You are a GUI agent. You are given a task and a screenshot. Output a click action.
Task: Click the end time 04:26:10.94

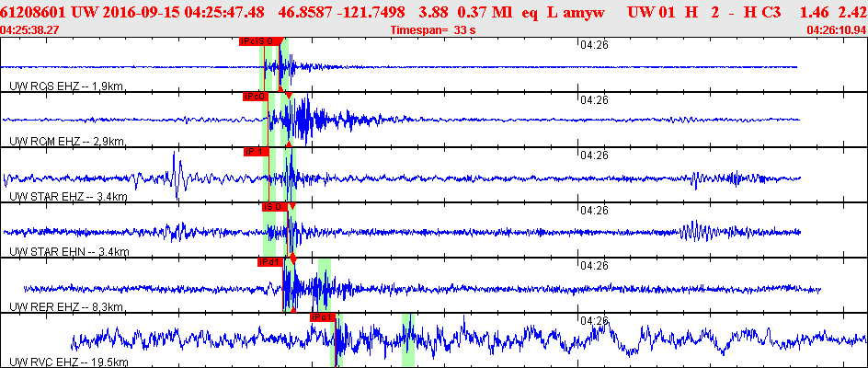click(x=837, y=30)
